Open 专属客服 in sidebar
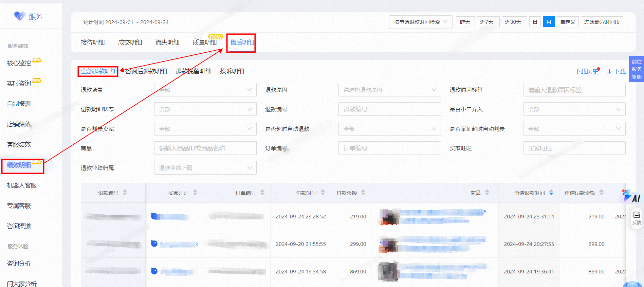This screenshot has width=644, height=287. click(x=19, y=206)
